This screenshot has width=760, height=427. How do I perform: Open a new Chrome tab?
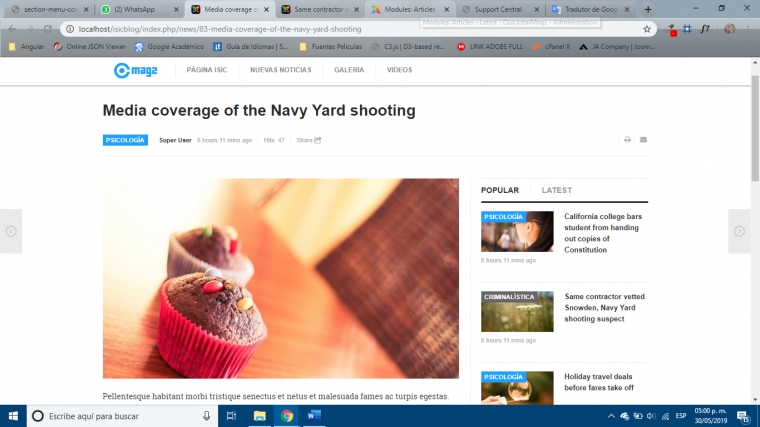pos(648,9)
